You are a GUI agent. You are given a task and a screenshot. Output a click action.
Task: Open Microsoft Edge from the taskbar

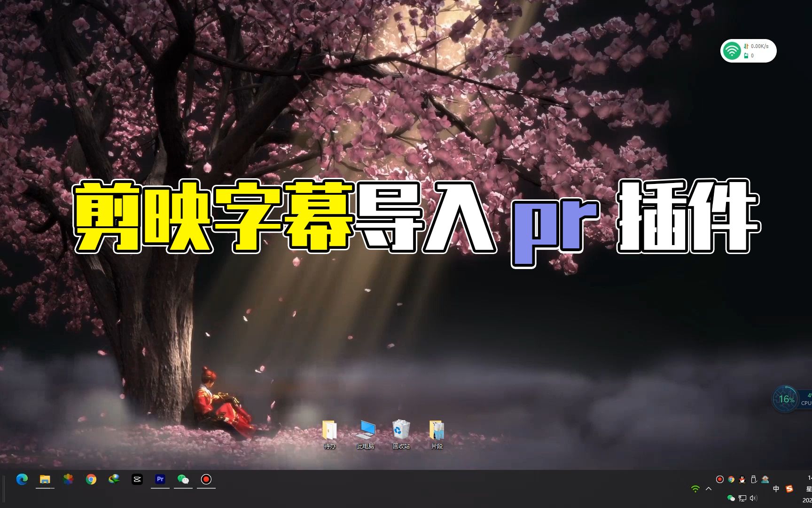pyautogui.click(x=22, y=479)
